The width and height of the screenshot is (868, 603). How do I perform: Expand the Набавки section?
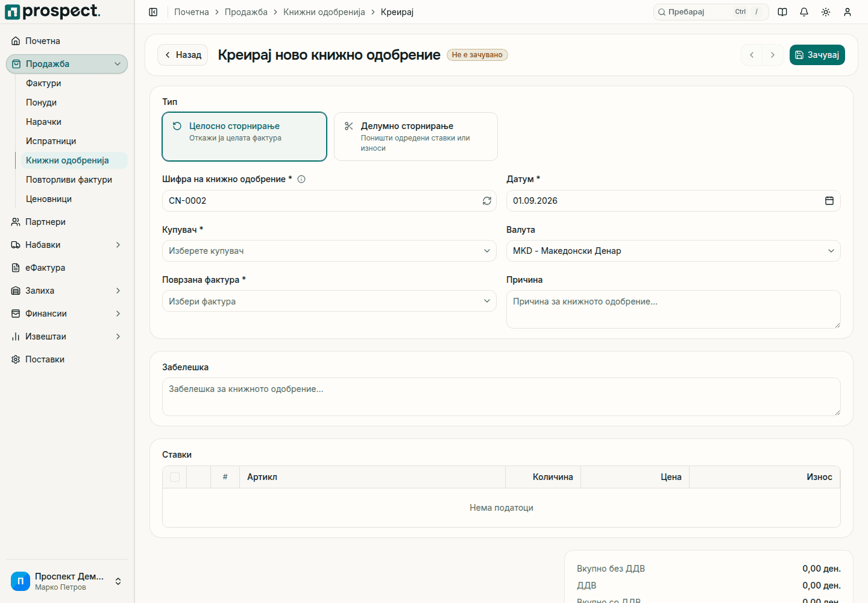[67, 245]
